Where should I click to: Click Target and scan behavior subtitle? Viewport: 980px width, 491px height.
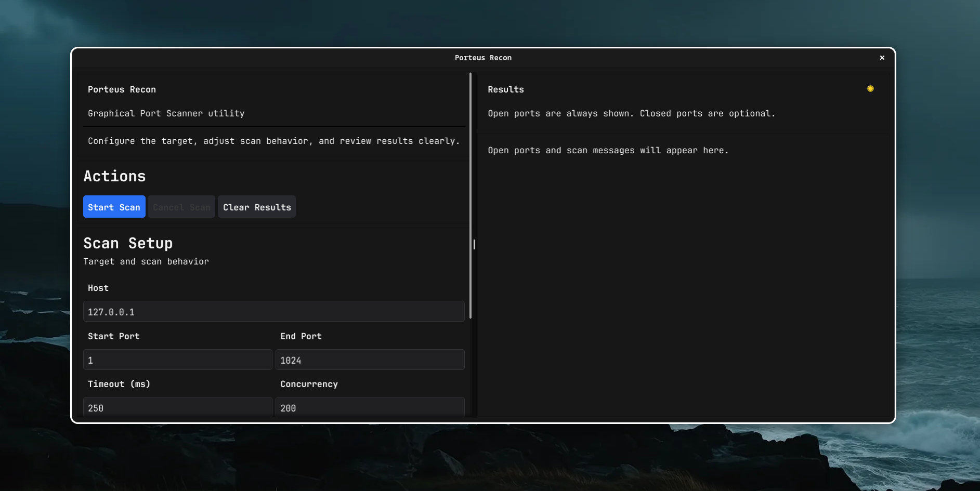click(146, 261)
